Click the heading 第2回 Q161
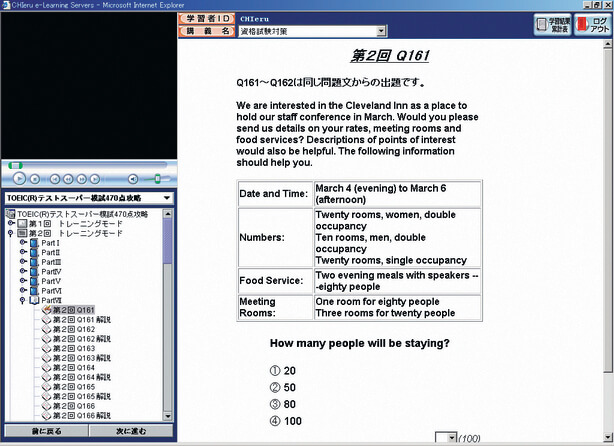The image size is (614, 446). [x=390, y=56]
